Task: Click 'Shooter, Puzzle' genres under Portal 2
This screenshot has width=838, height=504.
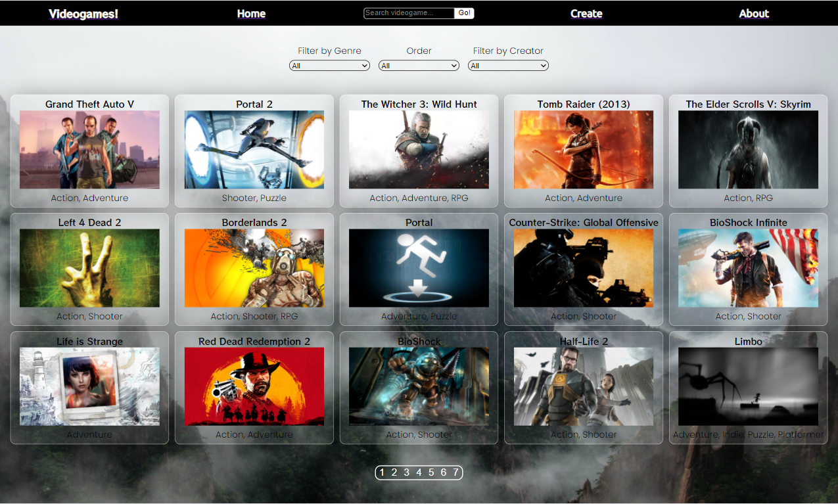Action: click(x=254, y=198)
